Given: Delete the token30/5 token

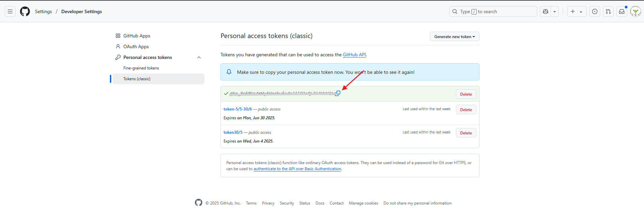Looking at the screenshot, I should [x=466, y=133].
